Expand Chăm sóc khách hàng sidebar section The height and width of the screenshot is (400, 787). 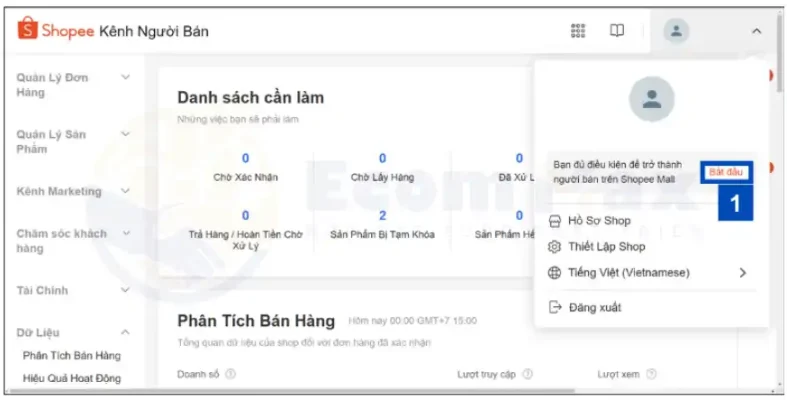coord(126,233)
